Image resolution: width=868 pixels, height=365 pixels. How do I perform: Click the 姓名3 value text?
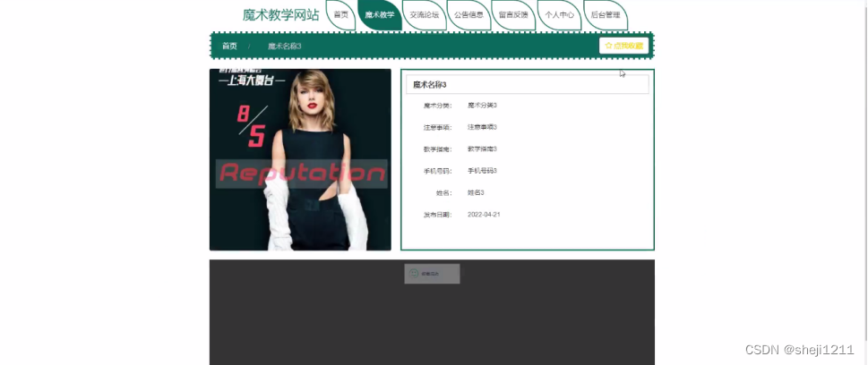(476, 192)
